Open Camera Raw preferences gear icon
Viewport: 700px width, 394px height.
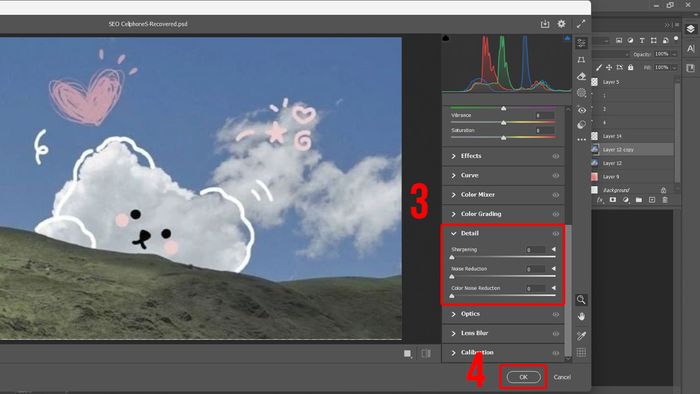coord(561,24)
